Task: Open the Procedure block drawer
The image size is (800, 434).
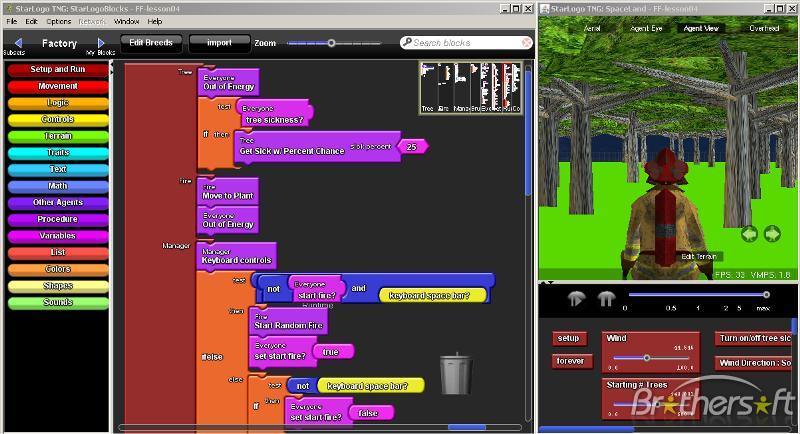Action: point(58,219)
